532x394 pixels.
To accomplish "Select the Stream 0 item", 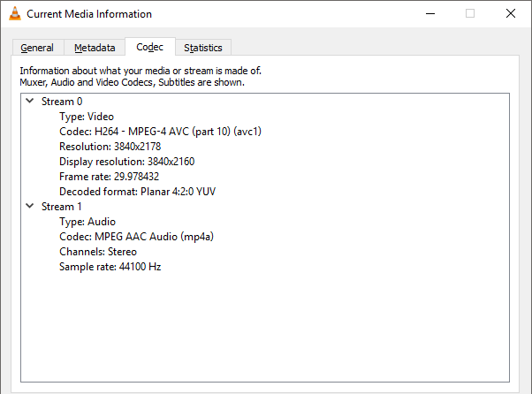I will coord(58,102).
